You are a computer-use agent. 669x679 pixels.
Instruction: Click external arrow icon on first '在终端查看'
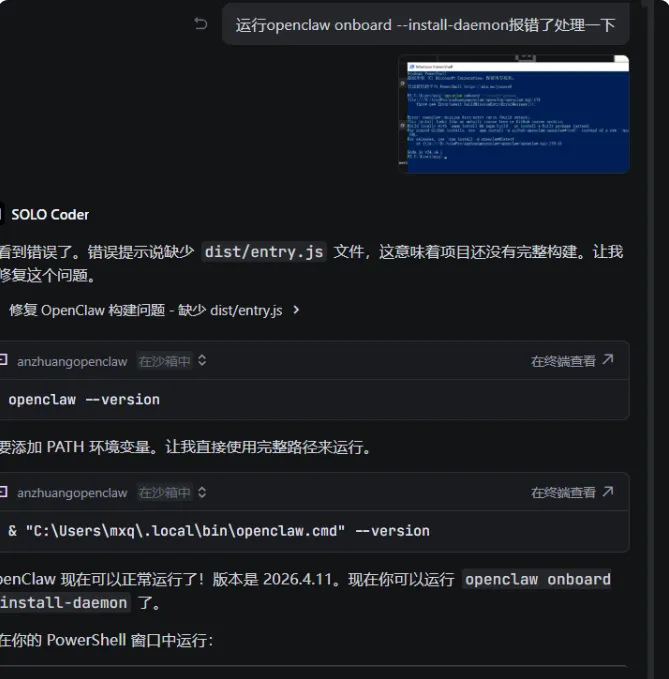coord(608,359)
